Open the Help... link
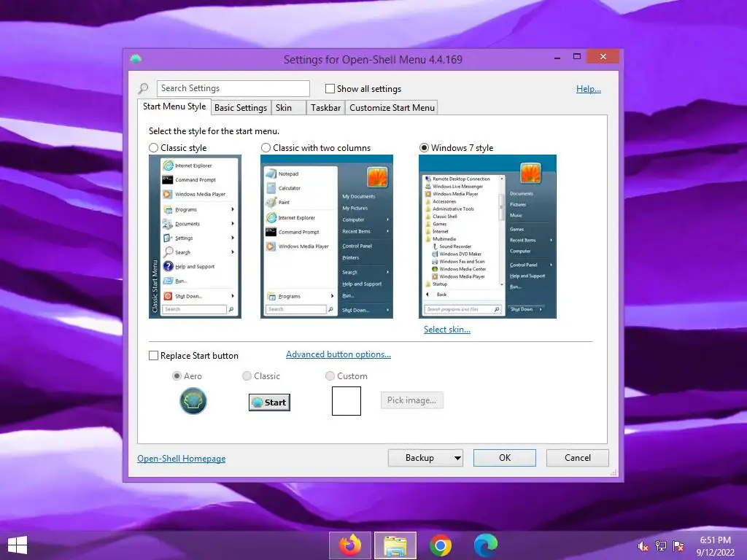The width and height of the screenshot is (747, 560). pos(589,88)
